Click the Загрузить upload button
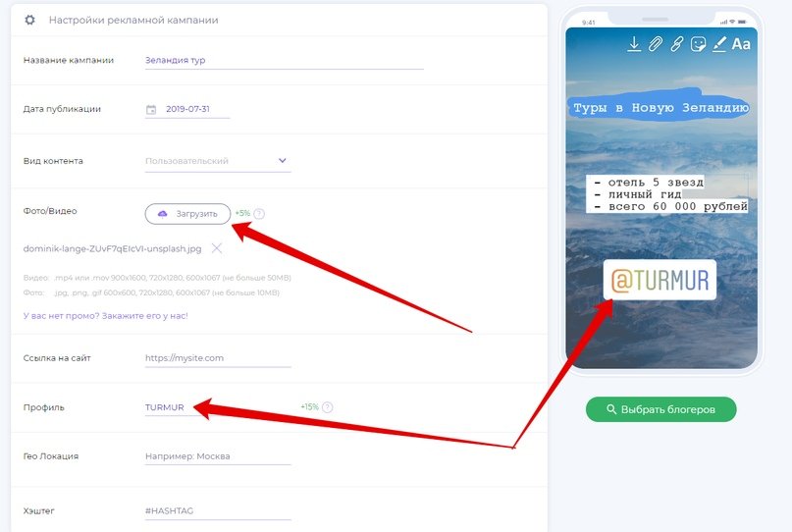Viewport: 792px width, 532px height. click(x=187, y=214)
